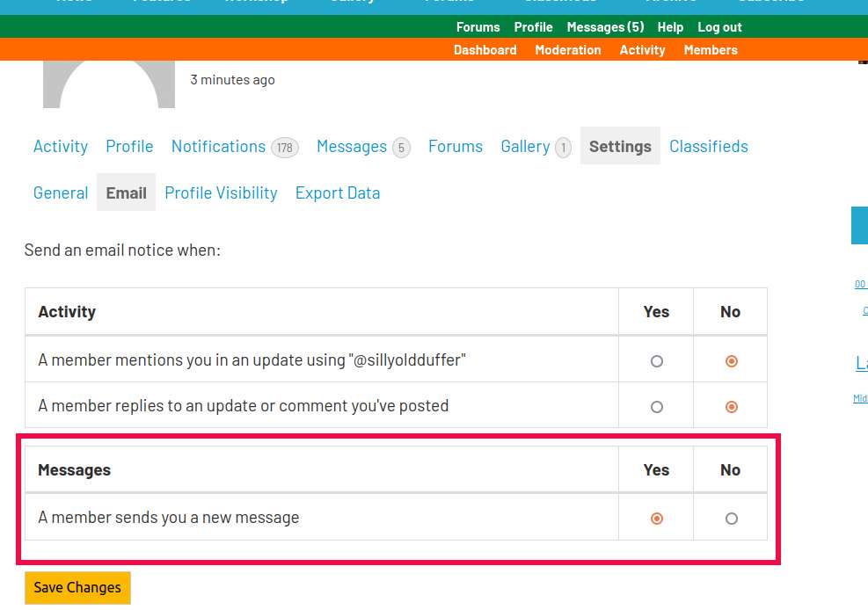Click Help in the green bar

pyautogui.click(x=670, y=27)
